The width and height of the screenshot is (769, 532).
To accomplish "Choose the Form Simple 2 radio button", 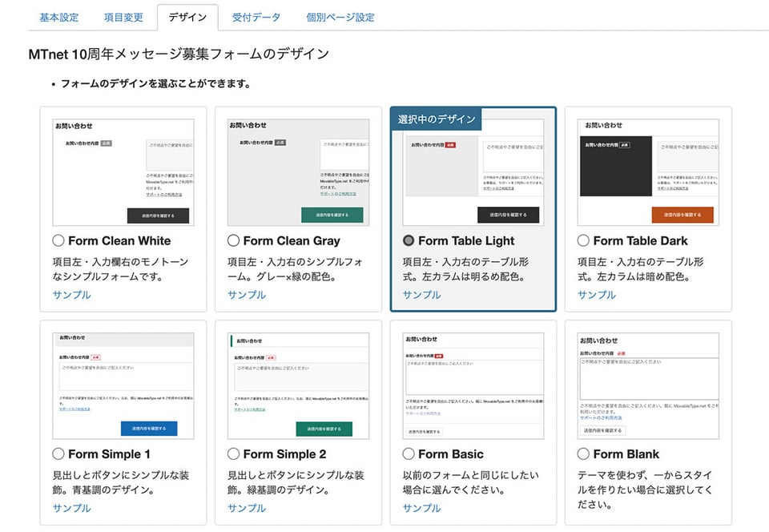I will pos(233,453).
